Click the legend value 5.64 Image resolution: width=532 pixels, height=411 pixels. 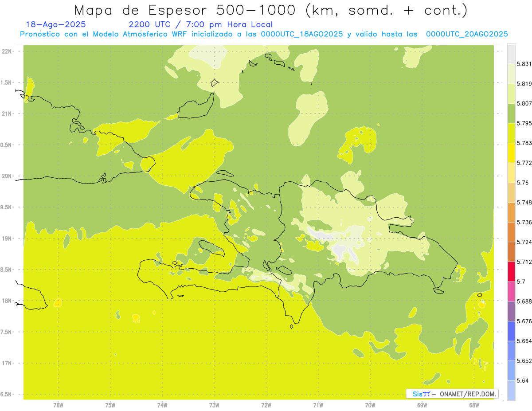pyautogui.click(x=523, y=380)
